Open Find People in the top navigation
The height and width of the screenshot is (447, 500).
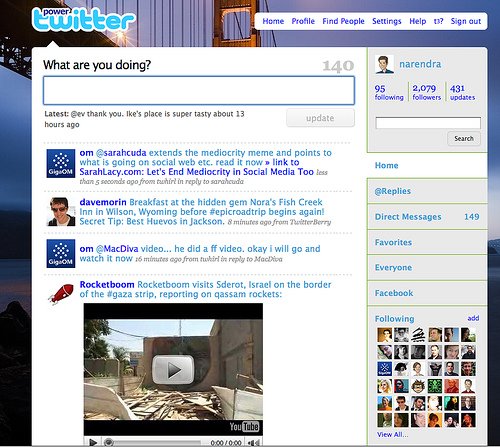(x=343, y=21)
